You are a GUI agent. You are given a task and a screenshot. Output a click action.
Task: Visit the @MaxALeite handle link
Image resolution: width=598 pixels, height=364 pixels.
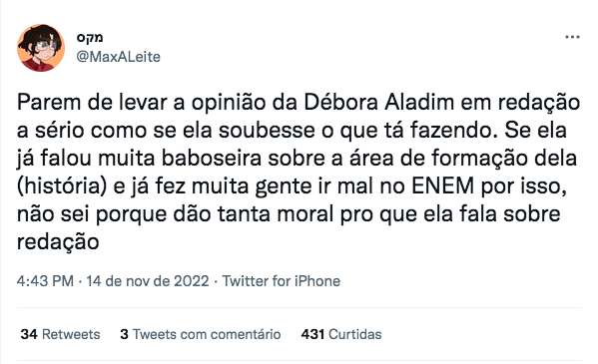(118, 57)
